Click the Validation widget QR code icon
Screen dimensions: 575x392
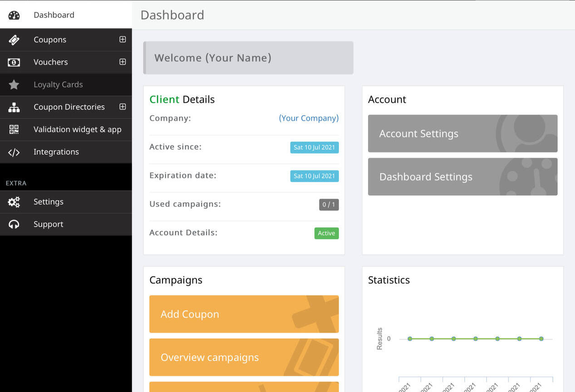tap(14, 130)
